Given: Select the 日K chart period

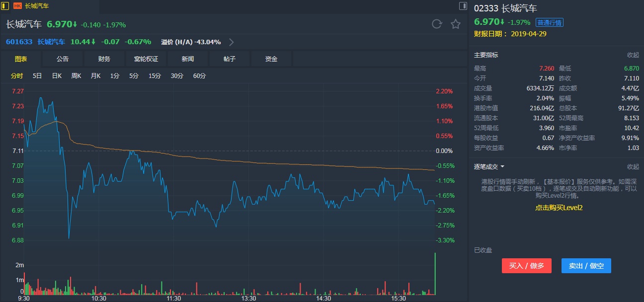Looking at the screenshot, I should click(57, 76).
